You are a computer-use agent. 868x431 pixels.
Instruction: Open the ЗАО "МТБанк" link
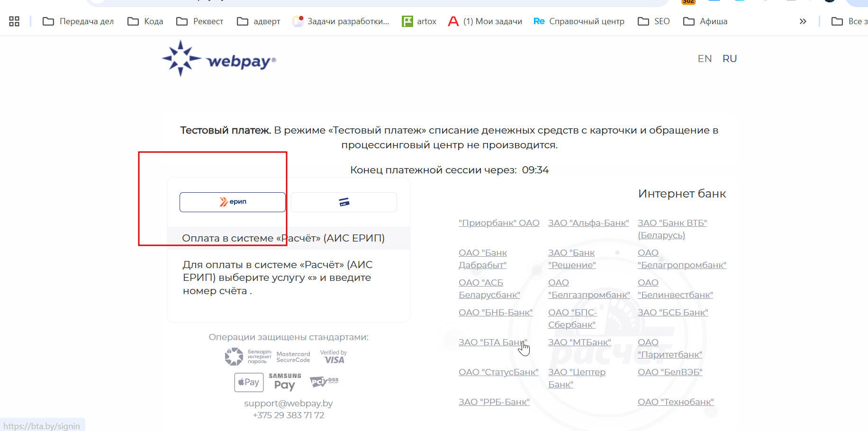pyautogui.click(x=579, y=342)
